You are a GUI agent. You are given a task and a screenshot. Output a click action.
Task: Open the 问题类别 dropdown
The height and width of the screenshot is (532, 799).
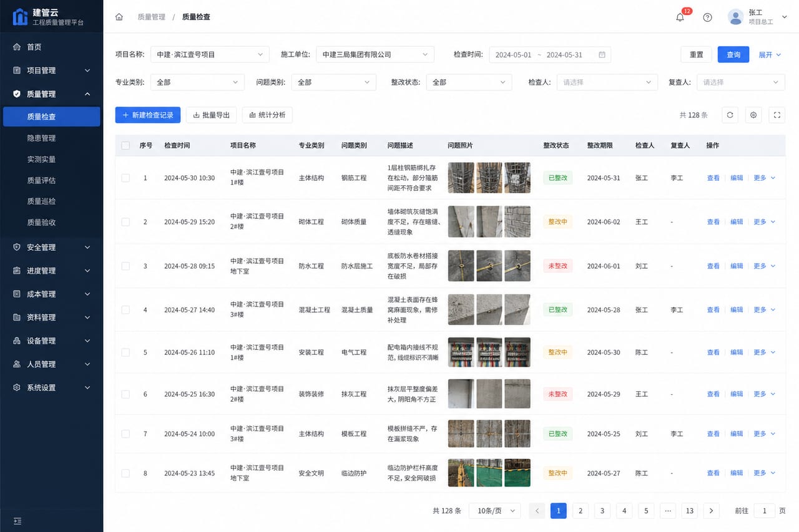pos(334,82)
